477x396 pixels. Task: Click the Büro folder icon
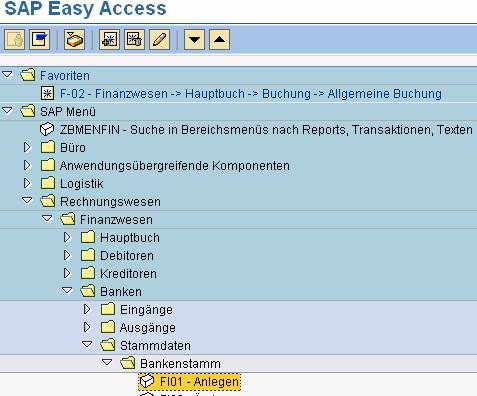(x=48, y=147)
